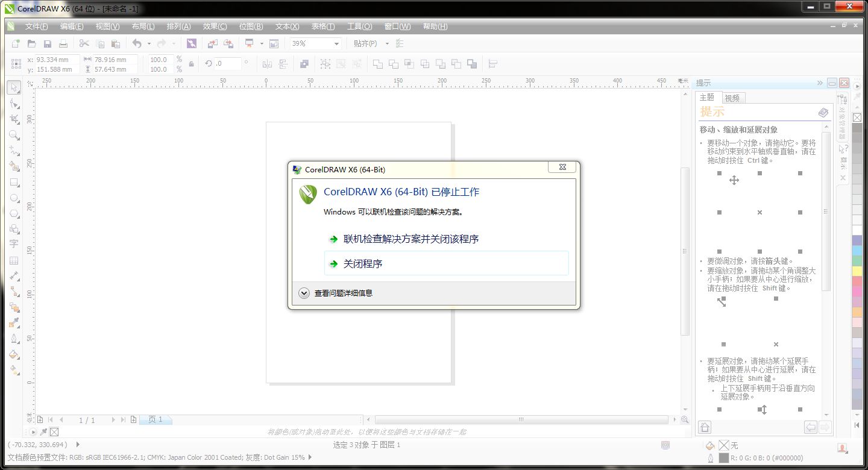Click the hints panel vertical scrollbar
This screenshot has width=868, height=470.
tap(826, 211)
